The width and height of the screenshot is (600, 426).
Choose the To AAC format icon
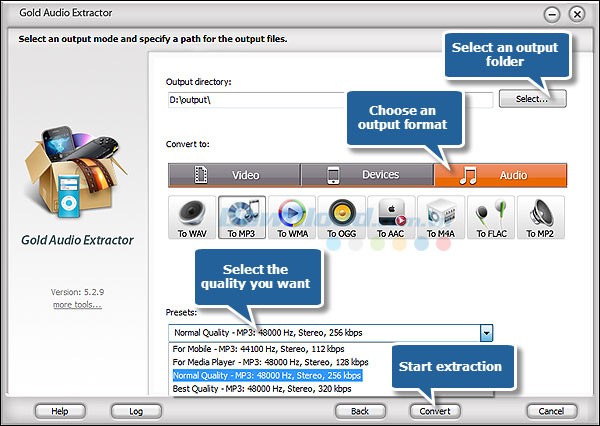pos(392,217)
